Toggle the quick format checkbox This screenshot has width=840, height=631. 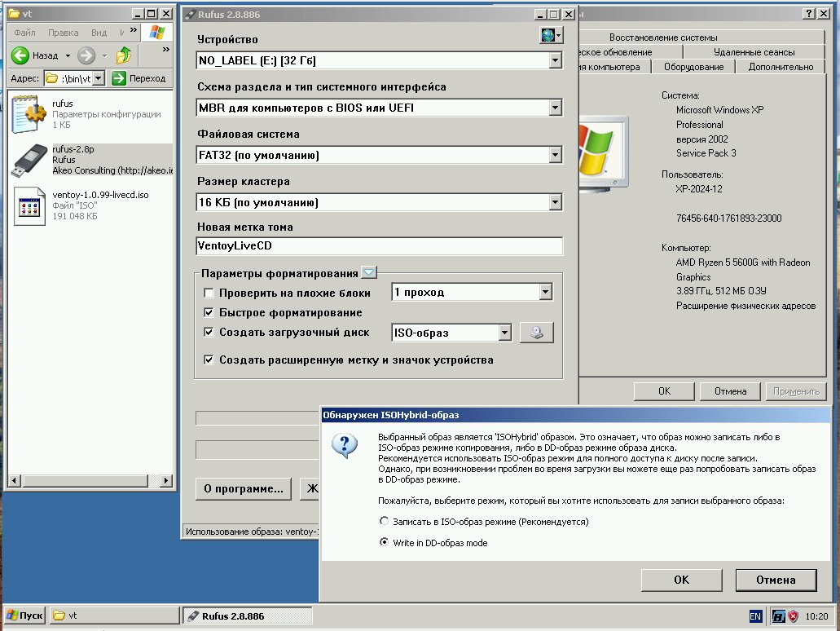[x=209, y=312]
